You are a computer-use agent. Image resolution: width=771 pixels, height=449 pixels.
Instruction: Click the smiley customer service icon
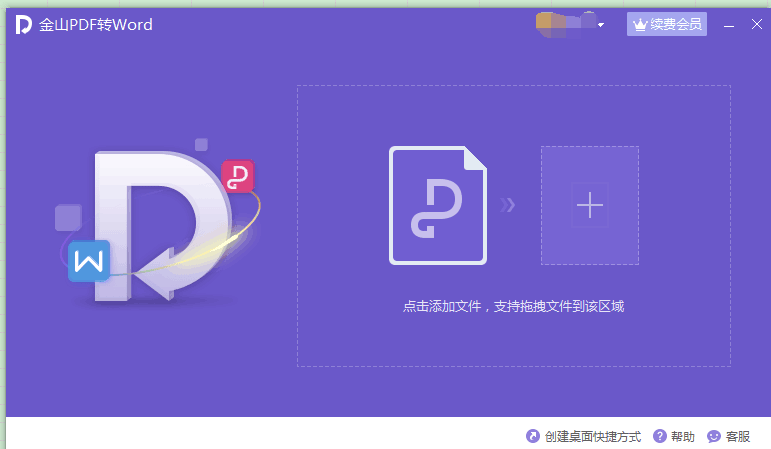(x=713, y=436)
